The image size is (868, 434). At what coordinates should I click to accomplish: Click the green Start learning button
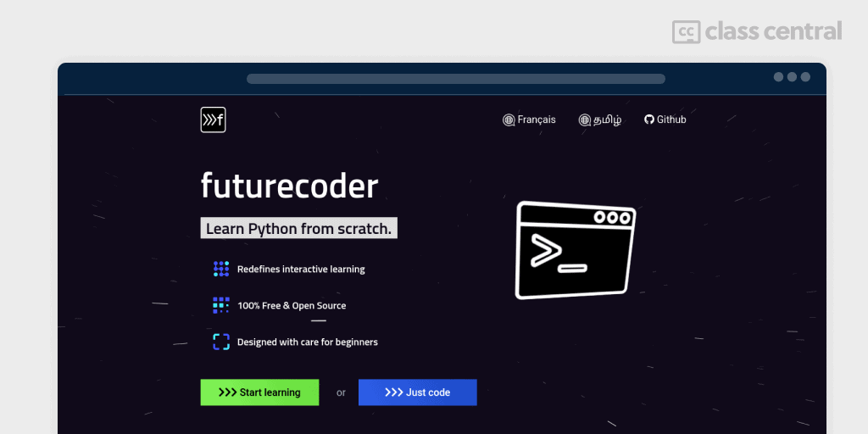[x=259, y=392]
